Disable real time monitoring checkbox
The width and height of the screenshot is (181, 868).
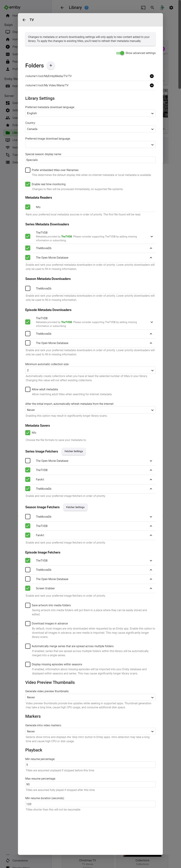[28, 184]
